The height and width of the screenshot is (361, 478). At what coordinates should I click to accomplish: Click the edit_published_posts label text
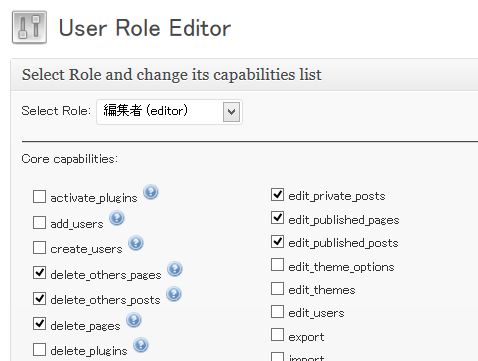(343, 243)
